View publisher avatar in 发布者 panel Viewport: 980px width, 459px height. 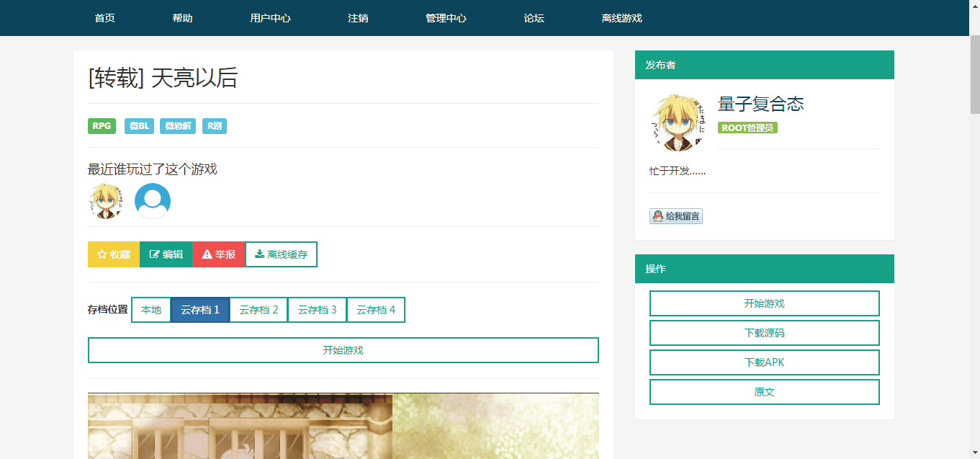coord(678,122)
